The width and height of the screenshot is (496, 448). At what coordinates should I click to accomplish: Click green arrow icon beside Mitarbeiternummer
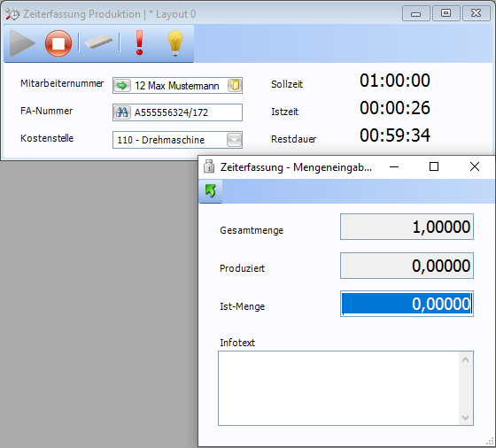click(x=122, y=85)
